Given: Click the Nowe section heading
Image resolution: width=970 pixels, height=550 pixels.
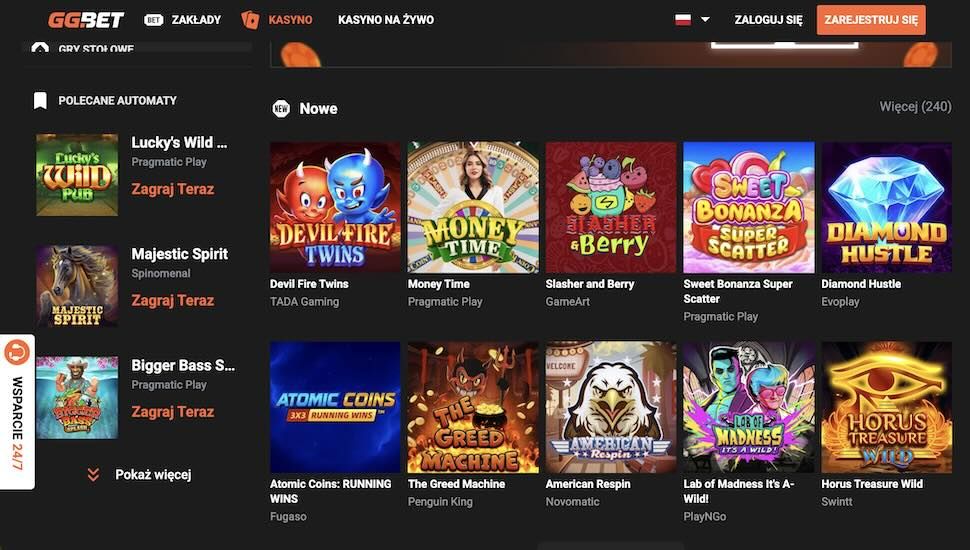Looking at the screenshot, I should point(319,109).
